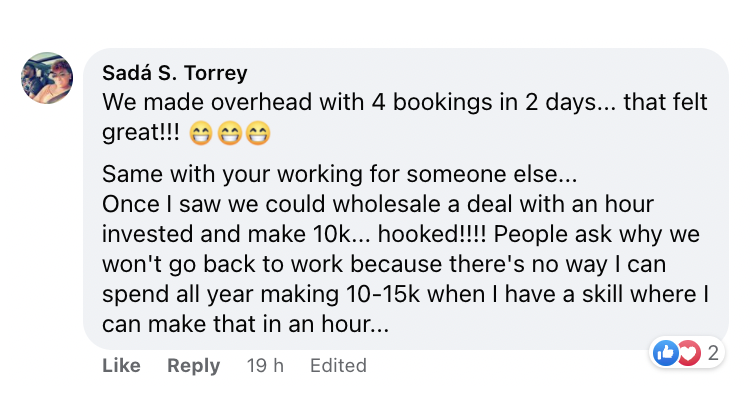Click the red heart reaction icon
This screenshot has width=756, height=420.
point(687,352)
